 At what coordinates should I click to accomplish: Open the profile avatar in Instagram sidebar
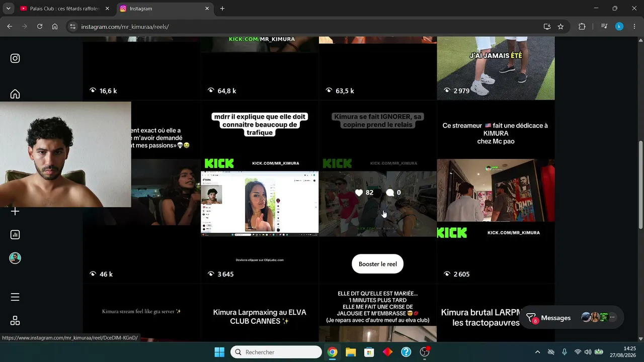(15, 258)
